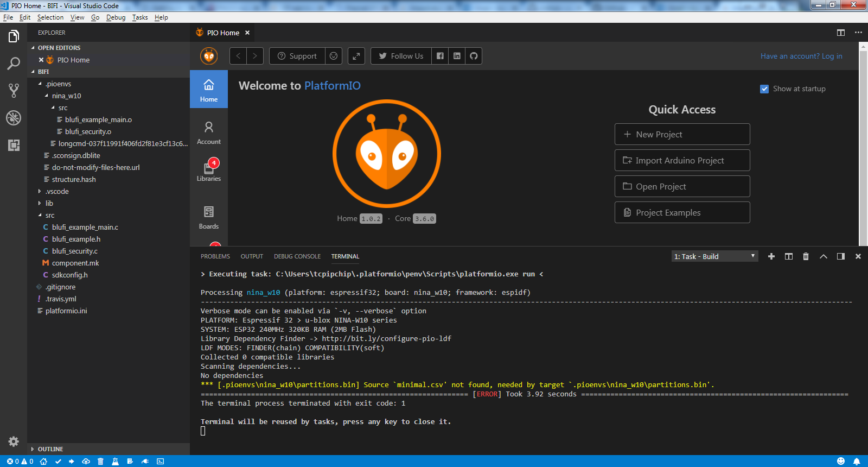Click PlatformIO Upload arrow in status bar
This screenshot has width=868, height=467.
point(72,462)
